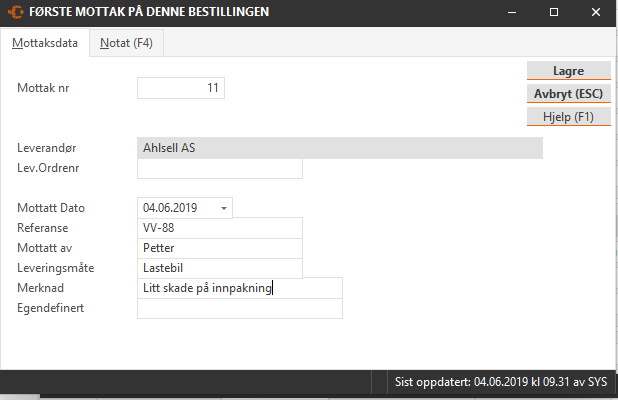618x400 pixels.
Task: Click Avbryt (ESC) to cancel
Action: (568, 94)
